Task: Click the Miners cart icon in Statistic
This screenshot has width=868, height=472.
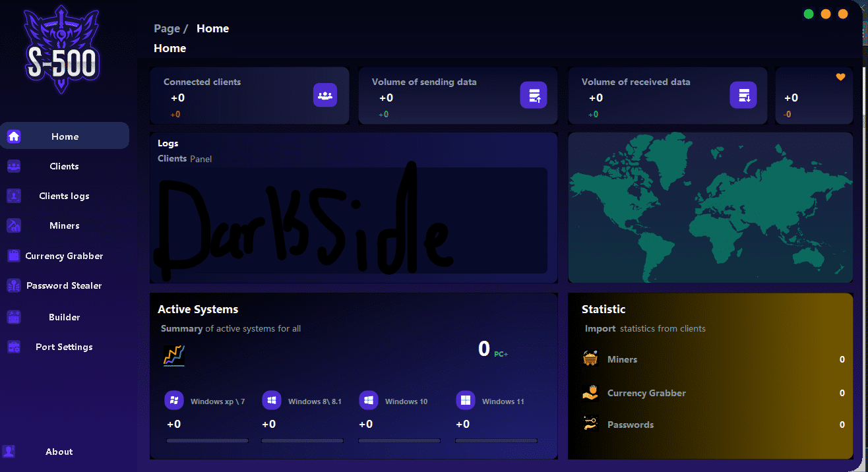Action: pyautogui.click(x=590, y=359)
